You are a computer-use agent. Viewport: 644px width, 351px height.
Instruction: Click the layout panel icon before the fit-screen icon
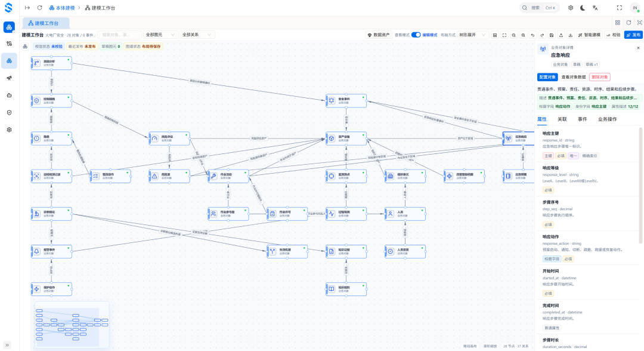point(495,35)
